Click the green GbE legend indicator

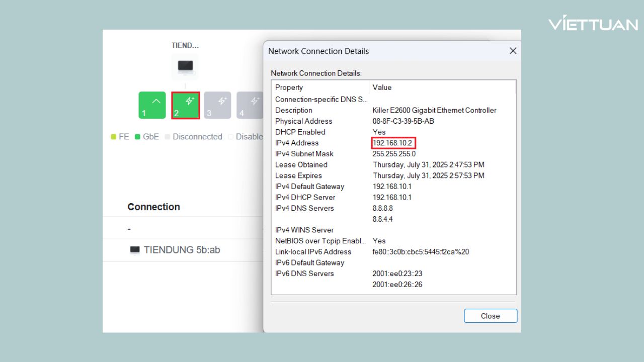[138, 137]
